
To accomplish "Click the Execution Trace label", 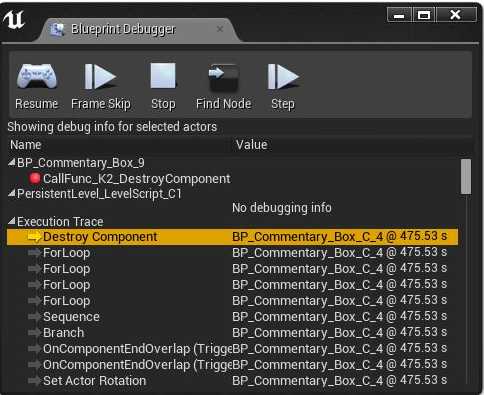I will coord(60,222).
